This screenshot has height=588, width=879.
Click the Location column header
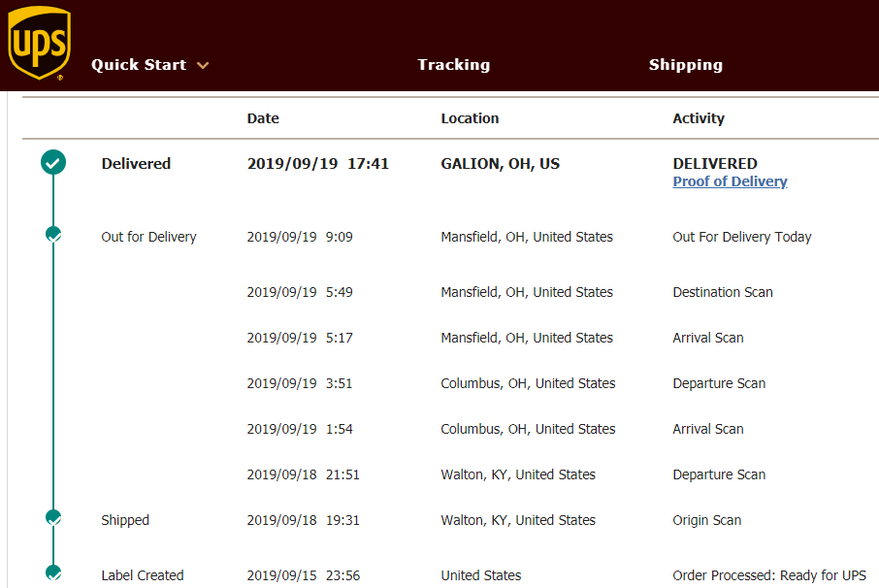[x=470, y=118]
